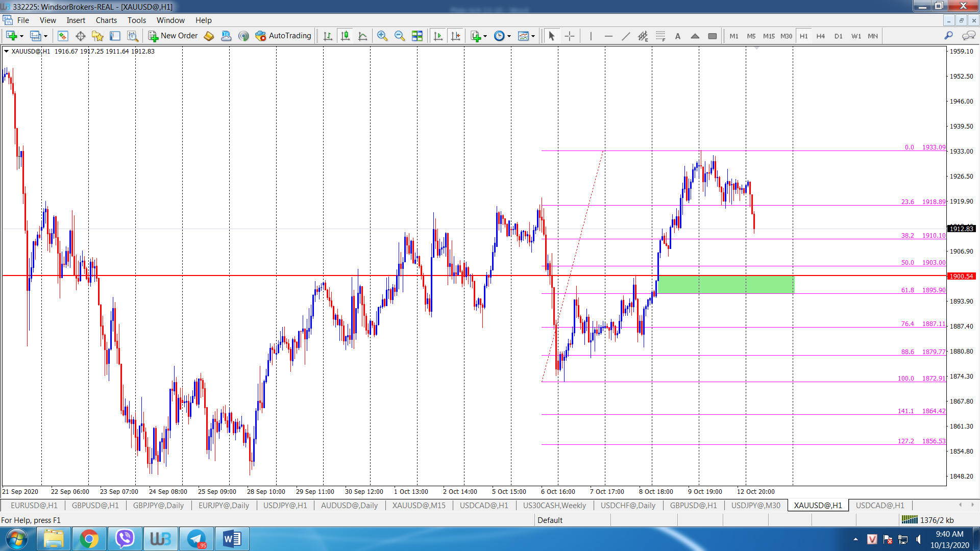
Task: Switch to the US30CASH,Weekly chart tab
Action: tap(554, 505)
